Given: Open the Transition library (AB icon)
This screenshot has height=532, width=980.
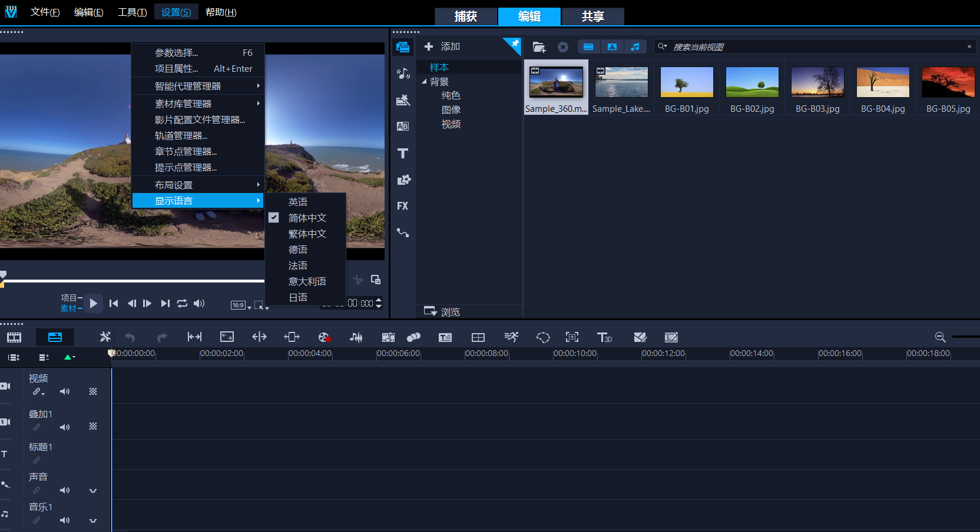Looking at the screenshot, I should click(x=403, y=127).
